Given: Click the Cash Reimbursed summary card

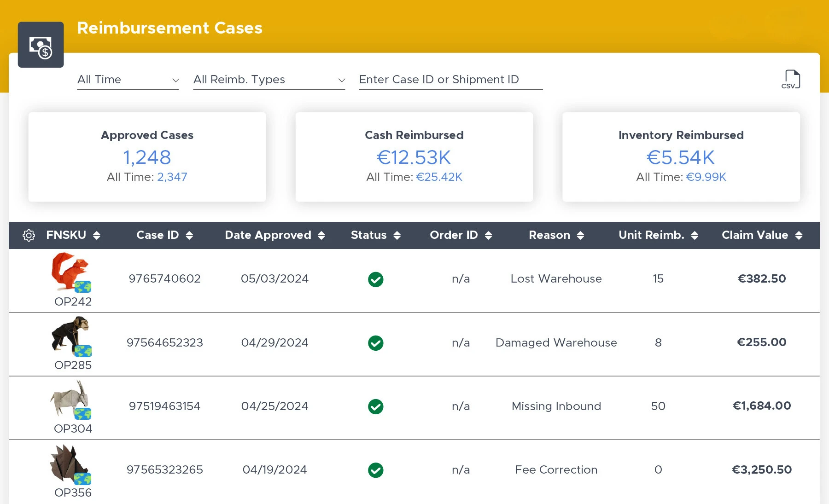Looking at the screenshot, I should click(414, 157).
